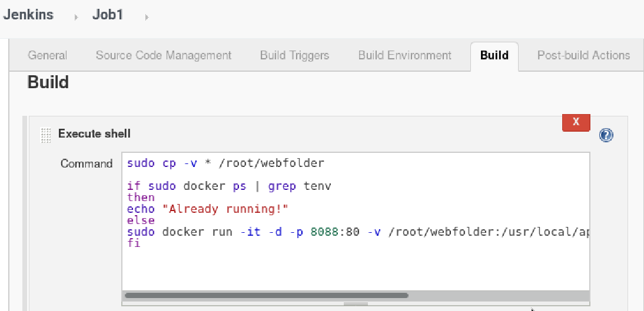This screenshot has height=311, width=644.
Task: Switch to Source Code Management tab
Action: coord(164,55)
